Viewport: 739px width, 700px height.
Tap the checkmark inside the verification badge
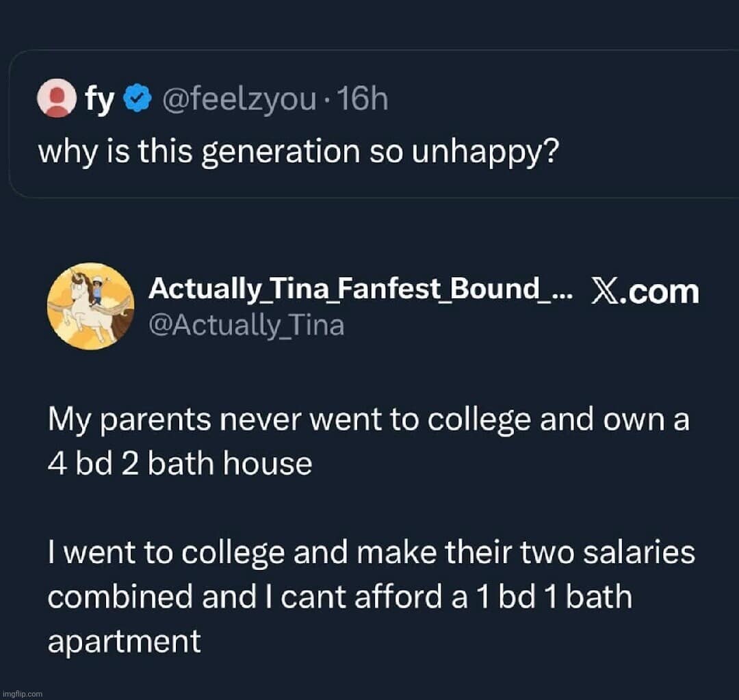[135, 97]
